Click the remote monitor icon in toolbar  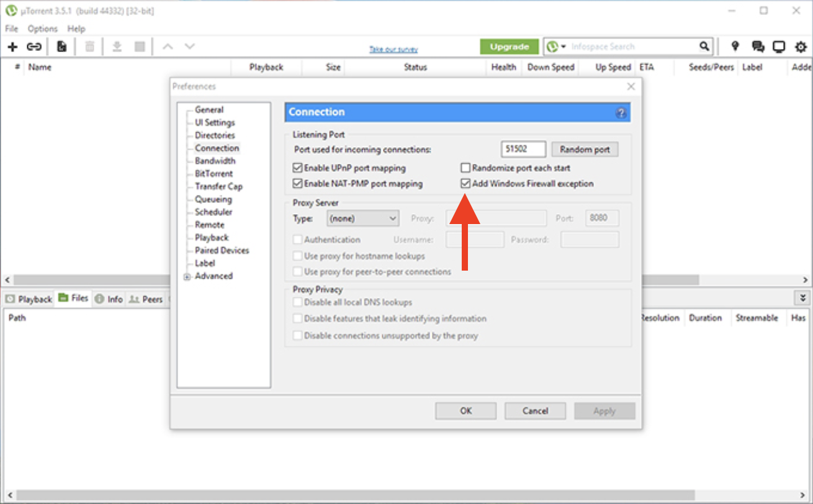pos(779,47)
